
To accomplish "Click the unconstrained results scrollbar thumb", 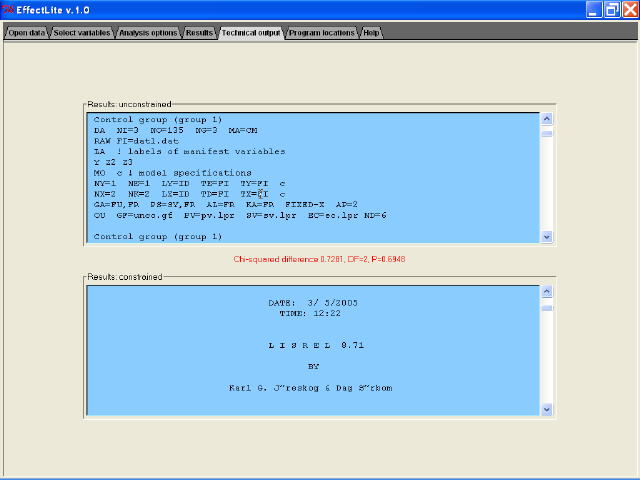I will tap(546, 132).
